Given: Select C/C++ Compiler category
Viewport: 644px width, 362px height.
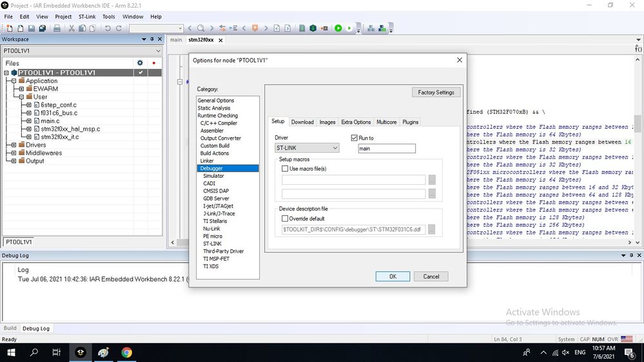Looking at the screenshot, I should [219, 123].
